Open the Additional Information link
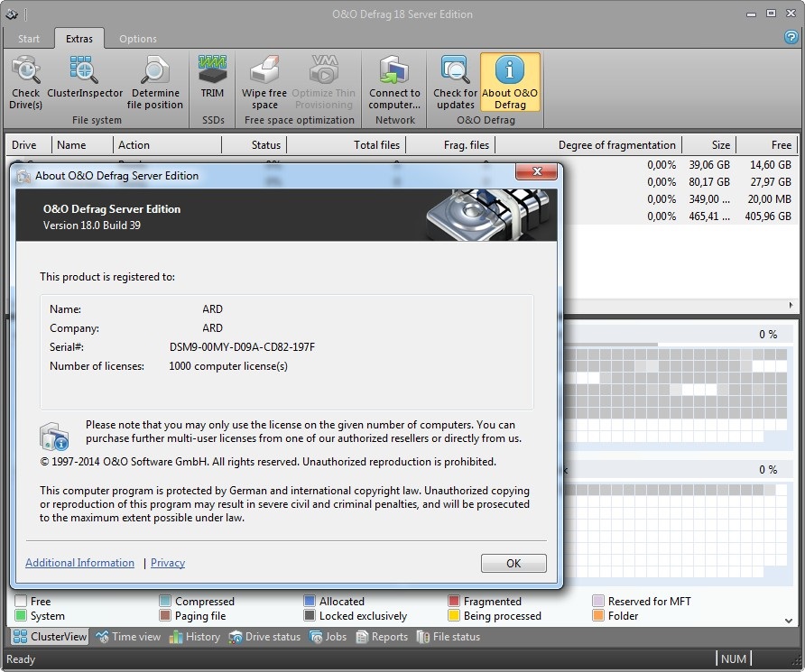 79,563
